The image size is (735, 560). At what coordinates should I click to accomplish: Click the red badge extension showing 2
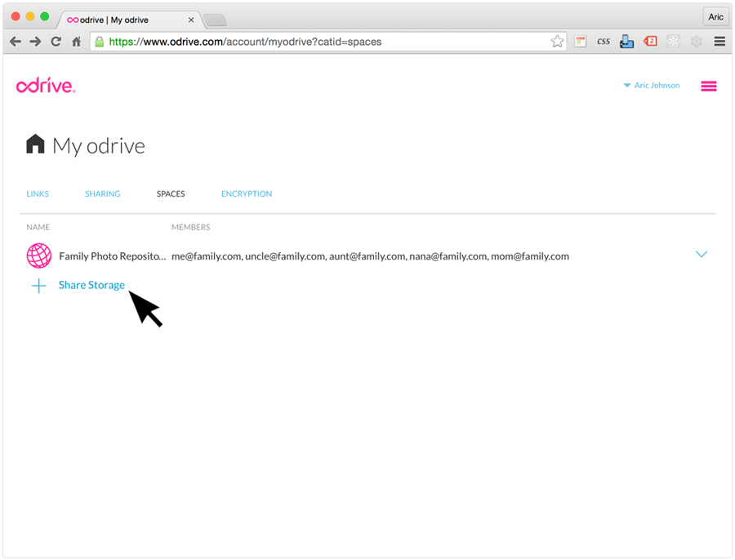pos(650,42)
